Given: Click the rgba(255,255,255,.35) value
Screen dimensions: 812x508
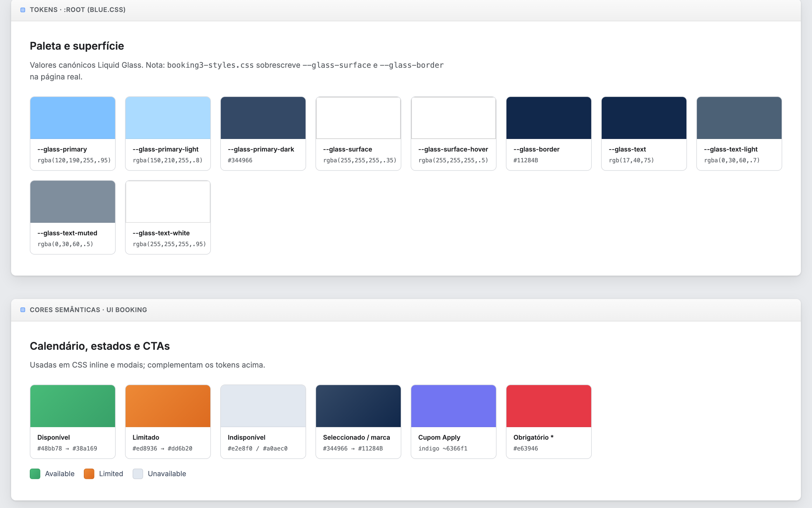Looking at the screenshot, I should 360,160.
